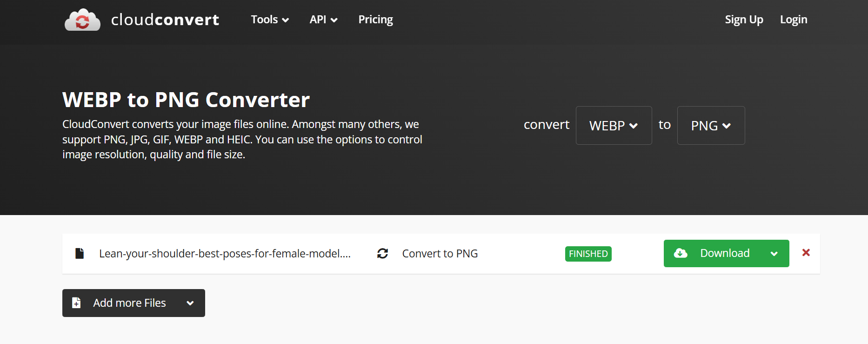Screen dimensions: 868x344
Task: Open the PNG target format dropdown
Action: [711, 126]
